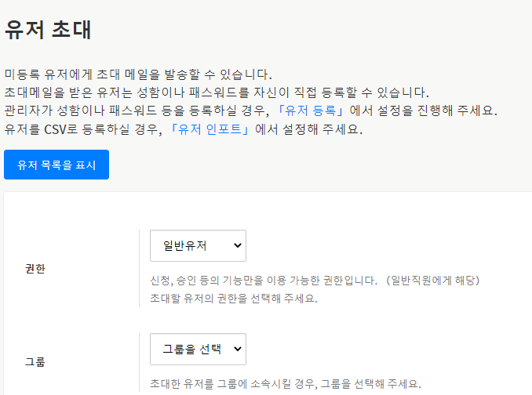Open the 권한 dropdown showing 일반유저
The height and width of the screenshot is (395, 532).
(197, 245)
